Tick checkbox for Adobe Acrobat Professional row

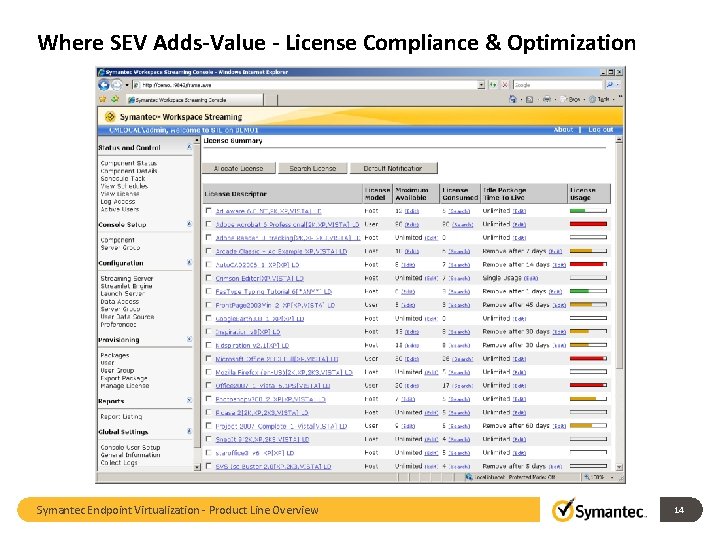coord(208,224)
